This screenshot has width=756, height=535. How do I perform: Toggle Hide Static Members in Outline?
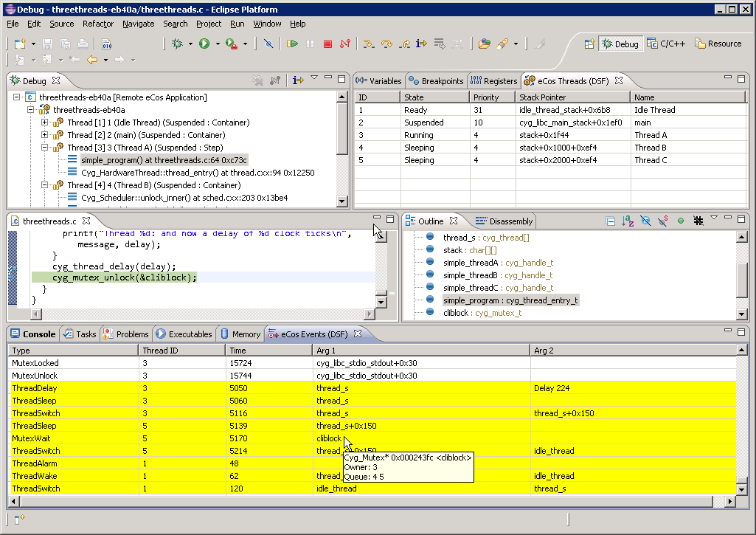pyautogui.click(x=663, y=221)
